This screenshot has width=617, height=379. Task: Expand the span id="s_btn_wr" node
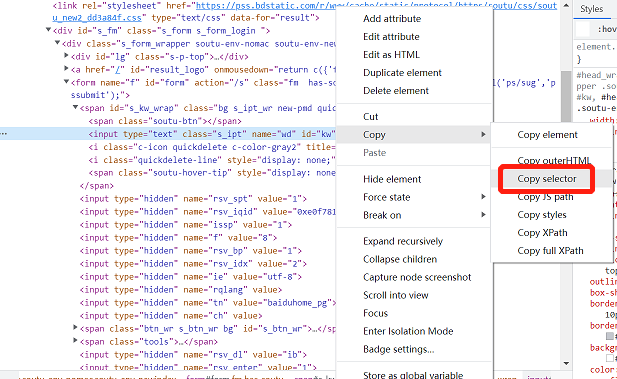click(x=75, y=328)
